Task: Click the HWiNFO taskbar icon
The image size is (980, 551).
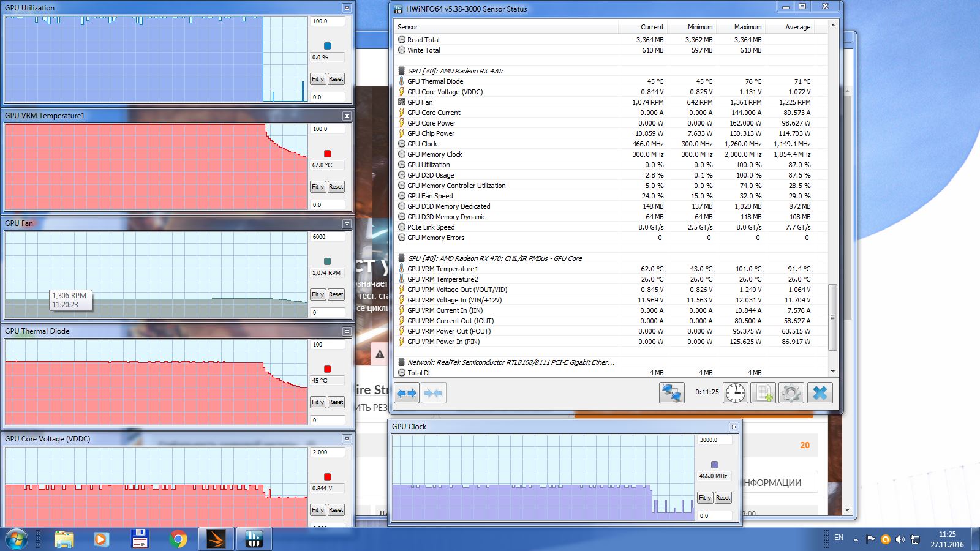Action: pos(254,539)
